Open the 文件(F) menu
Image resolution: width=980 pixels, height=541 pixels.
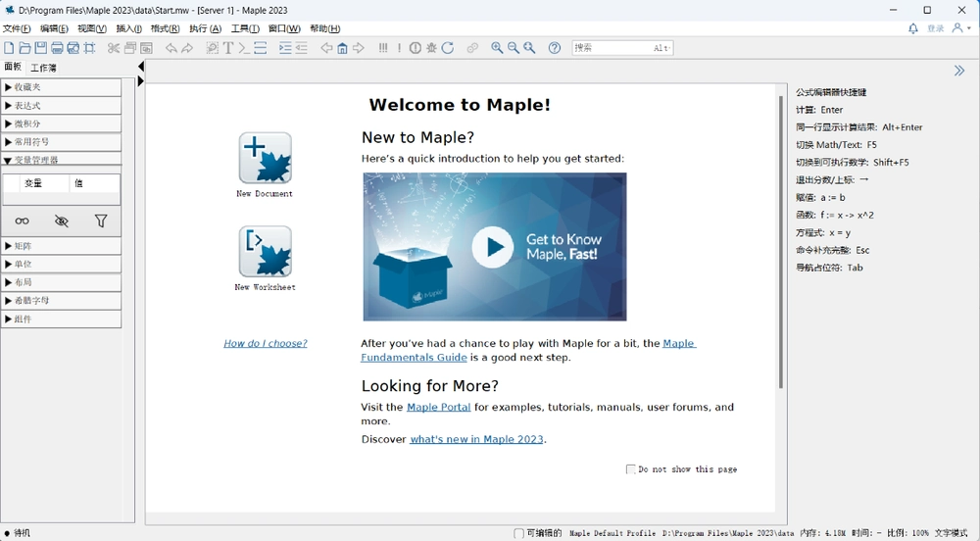(17, 28)
